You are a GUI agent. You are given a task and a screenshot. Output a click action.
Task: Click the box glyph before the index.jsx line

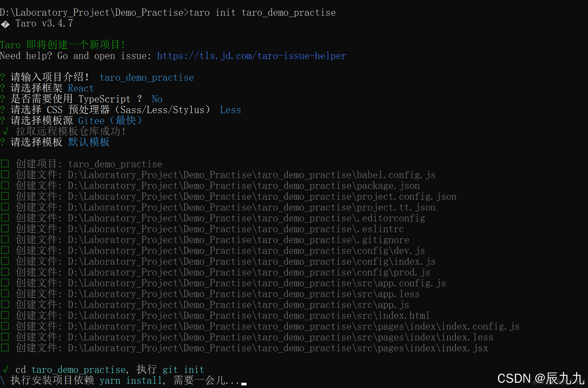(x=5, y=348)
